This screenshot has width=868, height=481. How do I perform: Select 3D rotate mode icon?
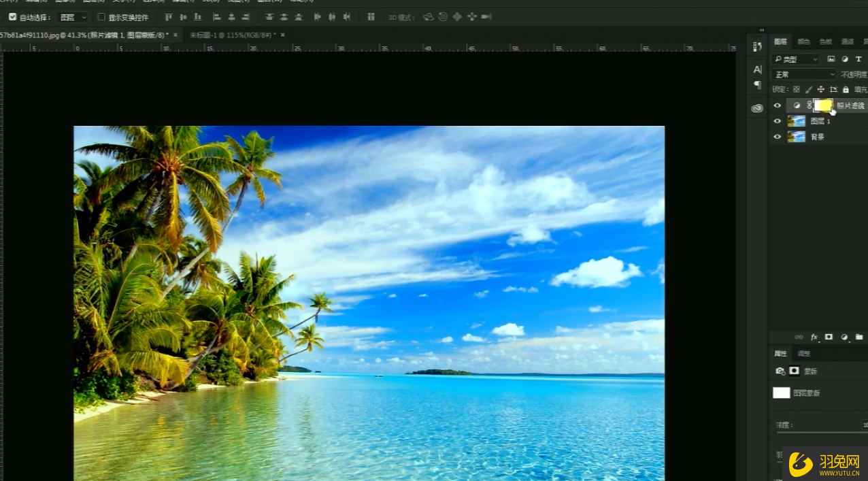click(428, 17)
